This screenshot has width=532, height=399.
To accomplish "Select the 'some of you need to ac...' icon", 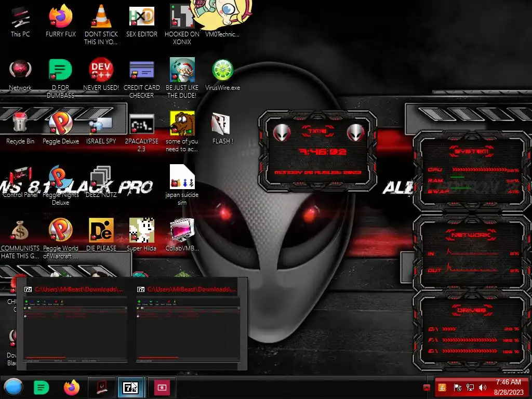I will click(x=182, y=131).
